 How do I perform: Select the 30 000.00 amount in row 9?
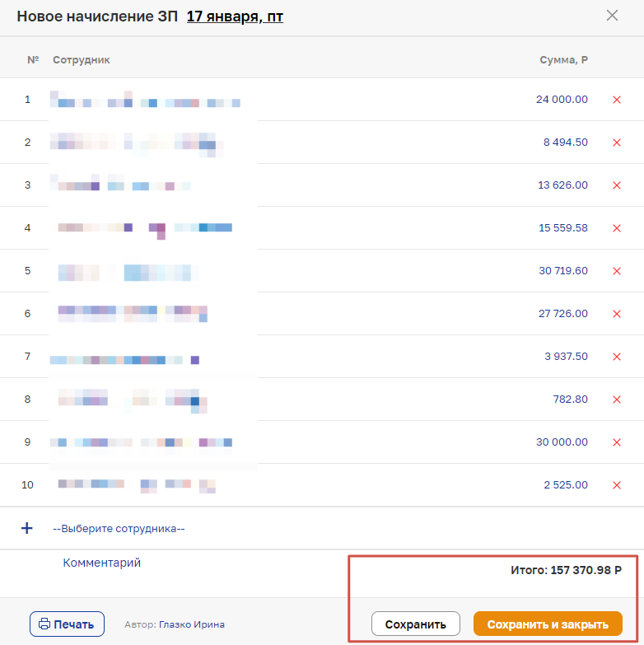click(562, 442)
